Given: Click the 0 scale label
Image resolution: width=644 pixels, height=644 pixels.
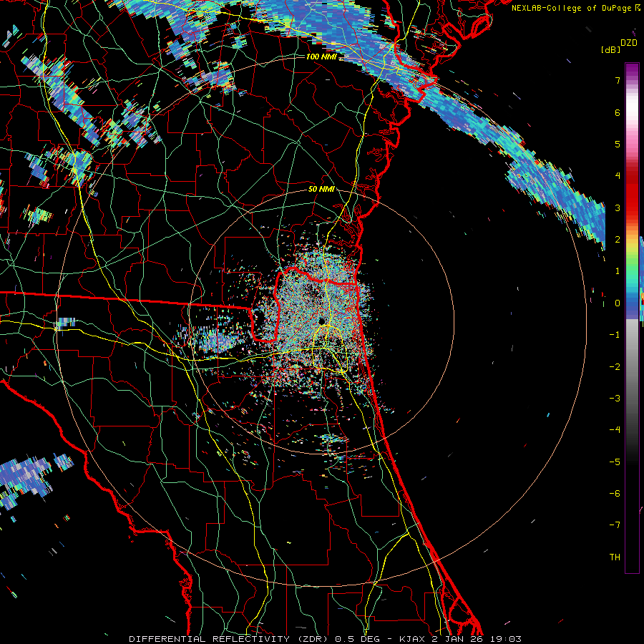Looking at the screenshot, I should coord(618,303).
